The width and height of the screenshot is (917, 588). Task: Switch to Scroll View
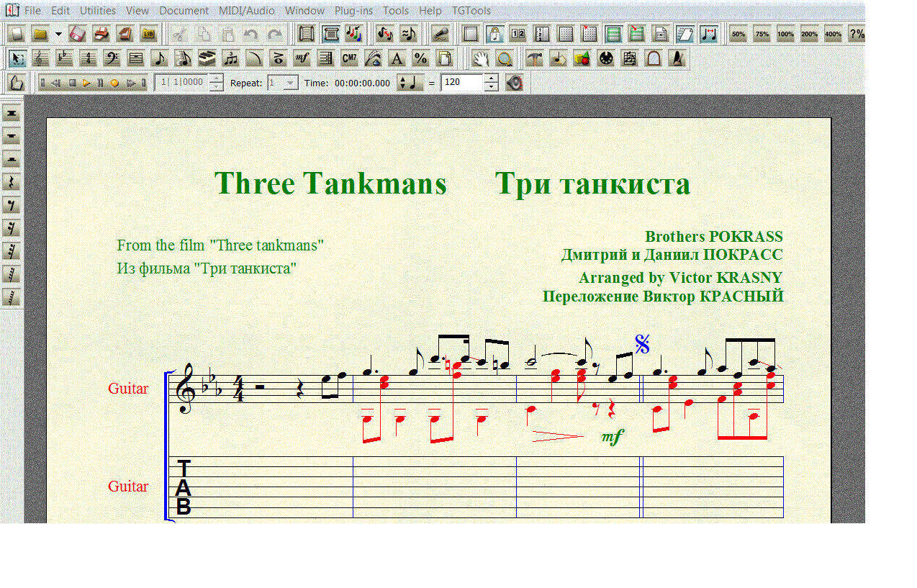tap(306, 33)
